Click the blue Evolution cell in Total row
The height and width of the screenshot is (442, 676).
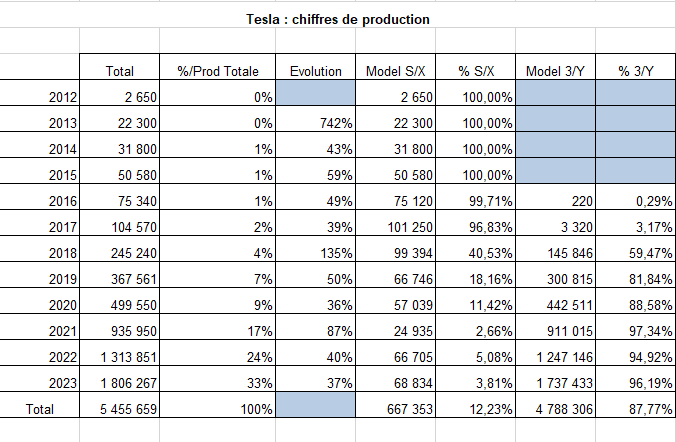tap(316, 405)
